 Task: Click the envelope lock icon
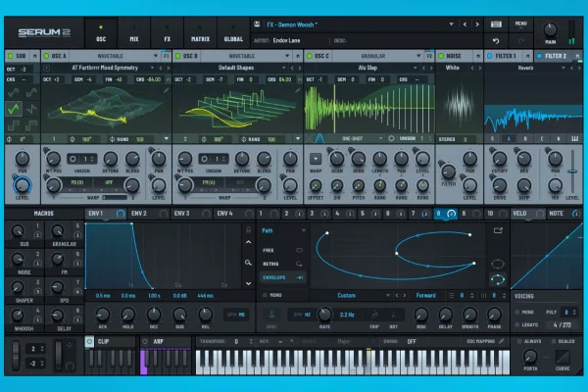248,229
